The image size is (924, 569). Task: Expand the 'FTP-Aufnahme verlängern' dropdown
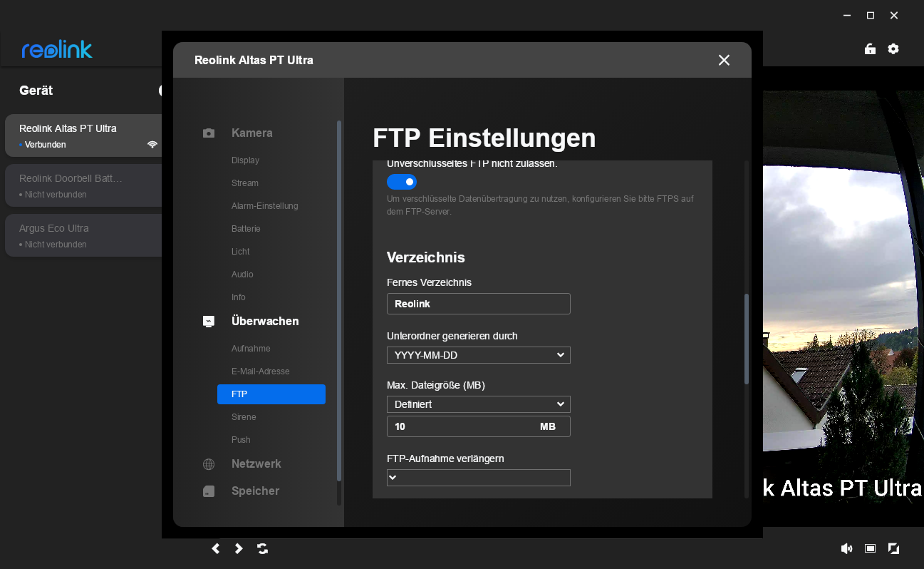coord(478,478)
